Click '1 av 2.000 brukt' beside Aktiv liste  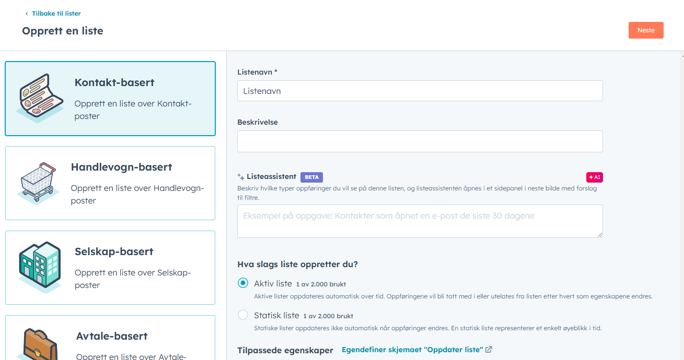tap(321, 284)
